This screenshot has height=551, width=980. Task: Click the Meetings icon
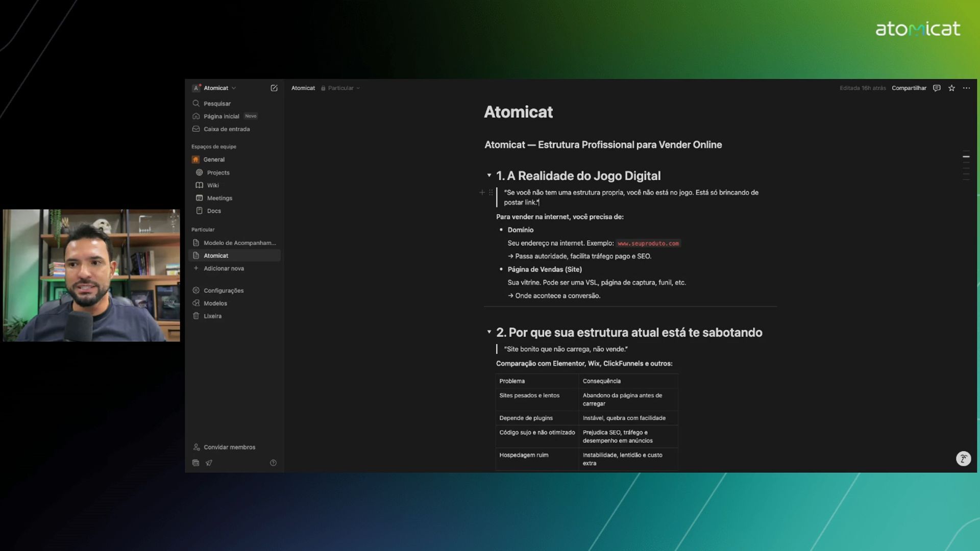pyautogui.click(x=199, y=198)
